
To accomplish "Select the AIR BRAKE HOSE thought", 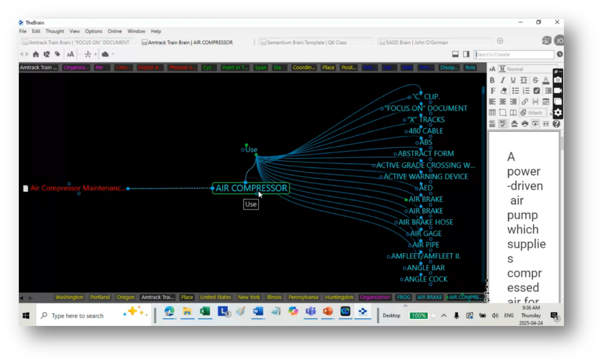I will pyautogui.click(x=426, y=222).
